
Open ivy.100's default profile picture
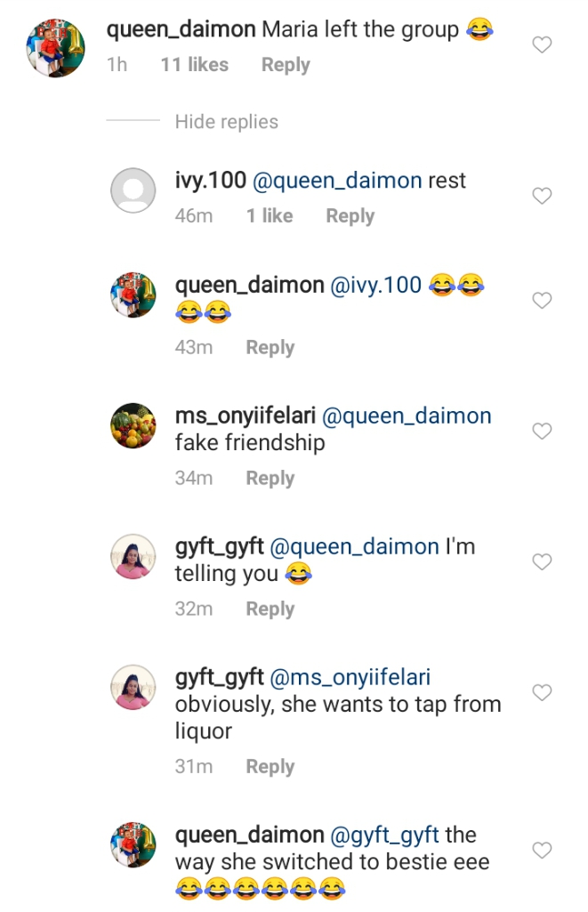click(133, 190)
